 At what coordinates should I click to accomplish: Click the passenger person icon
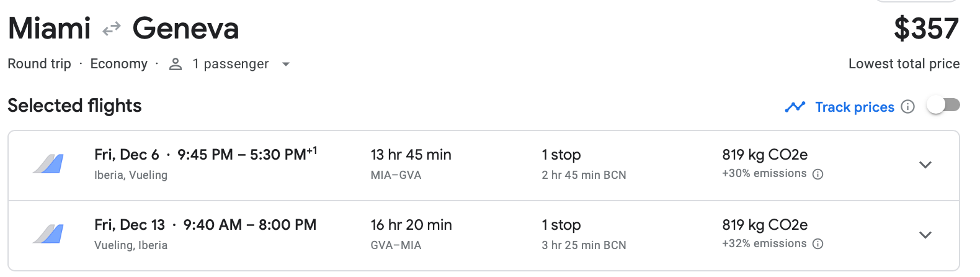(x=176, y=64)
